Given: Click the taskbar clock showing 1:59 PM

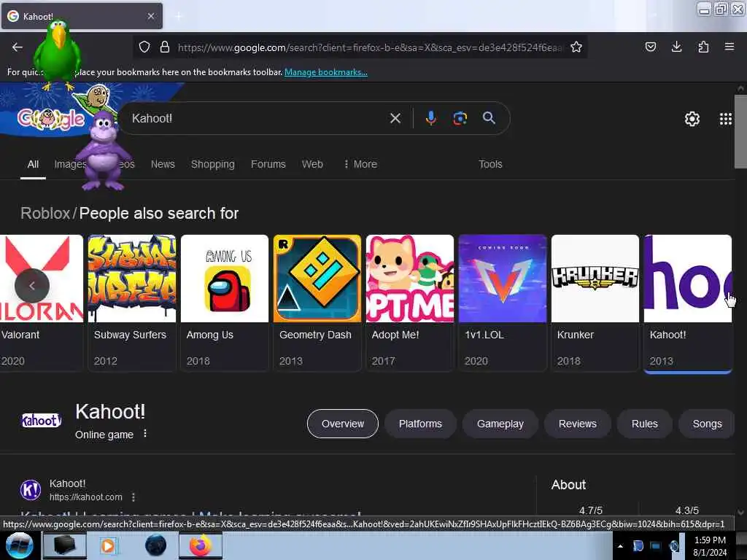Looking at the screenshot, I should pyautogui.click(x=710, y=540).
